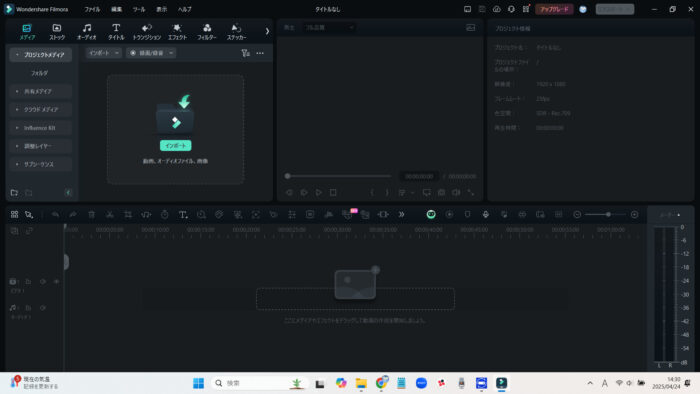This screenshot has width=700, height=394.
Task: Expand プロジェクトメディア tree item
Action: (x=17, y=55)
